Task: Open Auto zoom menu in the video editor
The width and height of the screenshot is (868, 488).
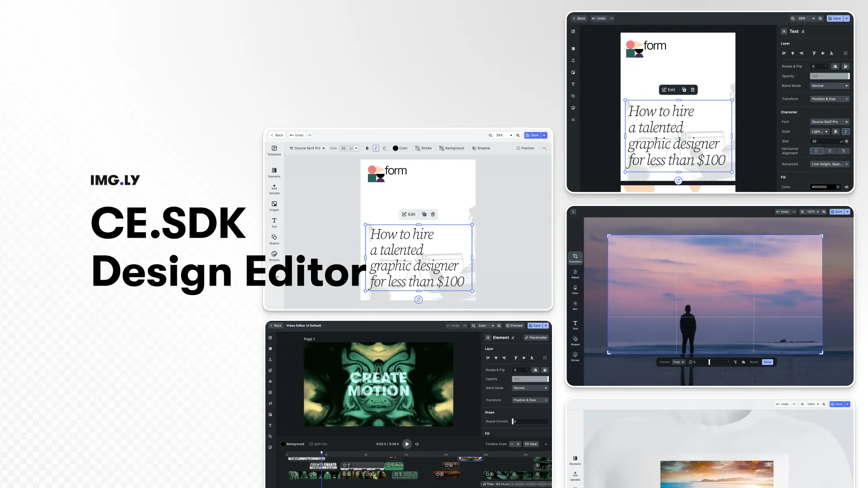Action: pyautogui.click(x=486, y=325)
